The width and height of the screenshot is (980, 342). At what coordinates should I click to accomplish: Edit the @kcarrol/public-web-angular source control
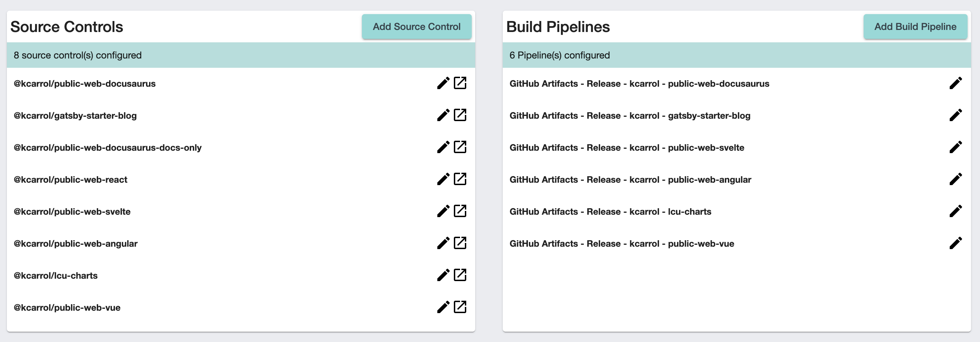coord(443,243)
